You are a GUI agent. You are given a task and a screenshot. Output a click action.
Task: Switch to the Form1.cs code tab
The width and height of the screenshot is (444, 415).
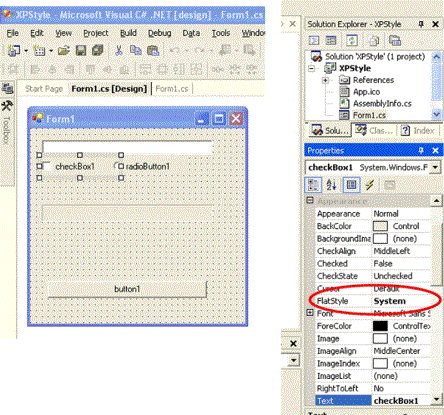pos(172,89)
